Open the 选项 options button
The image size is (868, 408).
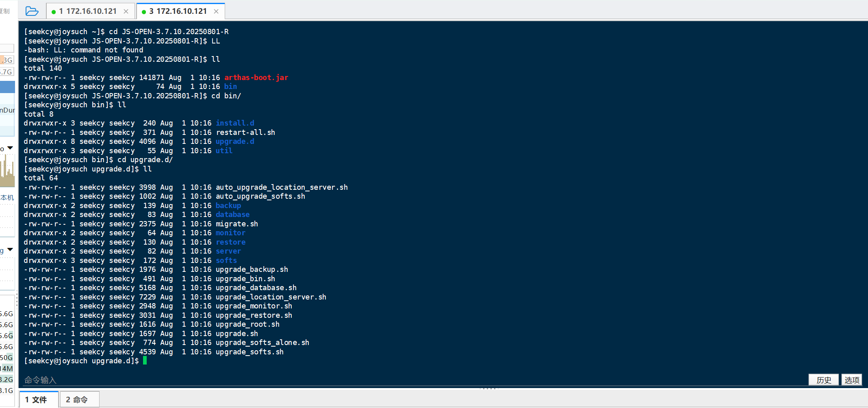coord(852,380)
